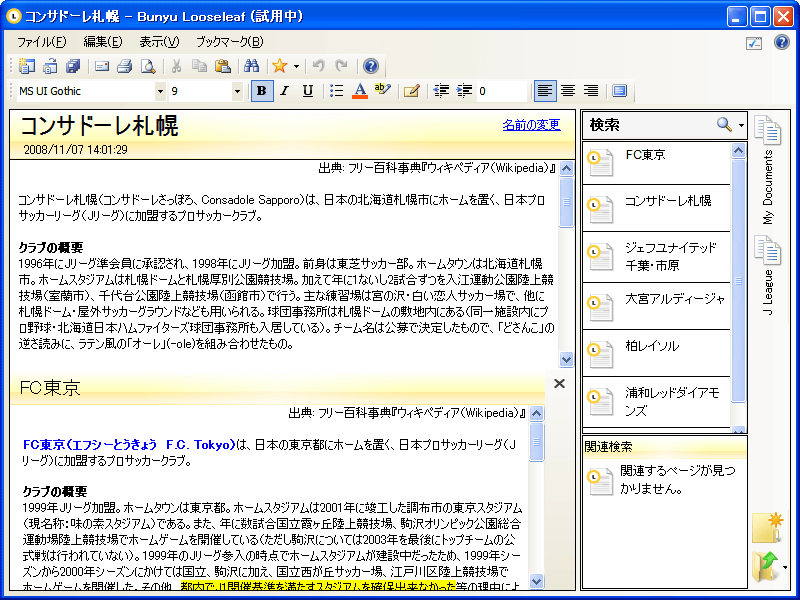
Task: Open the MS UI Gothic font dropdown
Action: click(x=160, y=91)
